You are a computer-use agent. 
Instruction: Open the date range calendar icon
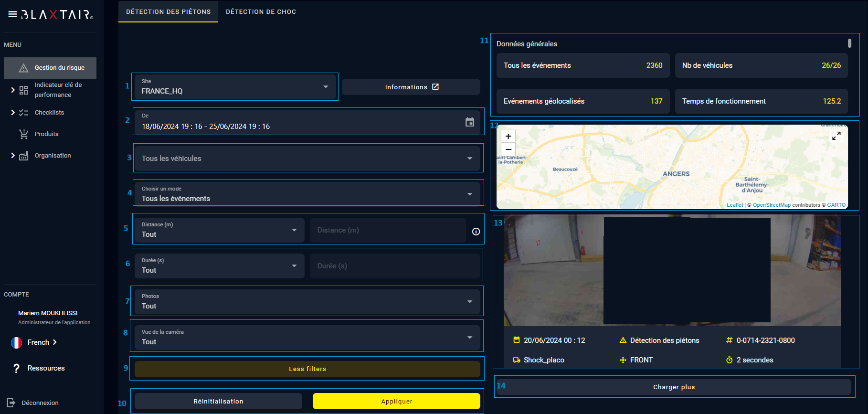(x=470, y=122)
